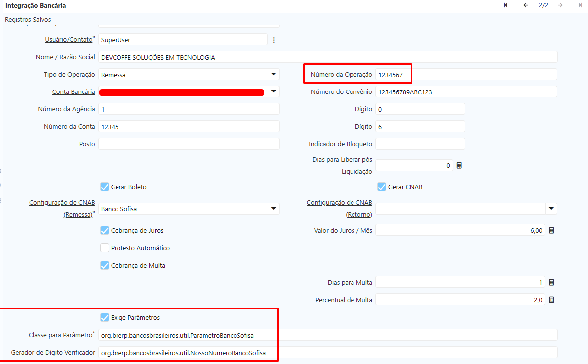Open the Conta Bancária dropdown arrow

click(x=273, y=91)
